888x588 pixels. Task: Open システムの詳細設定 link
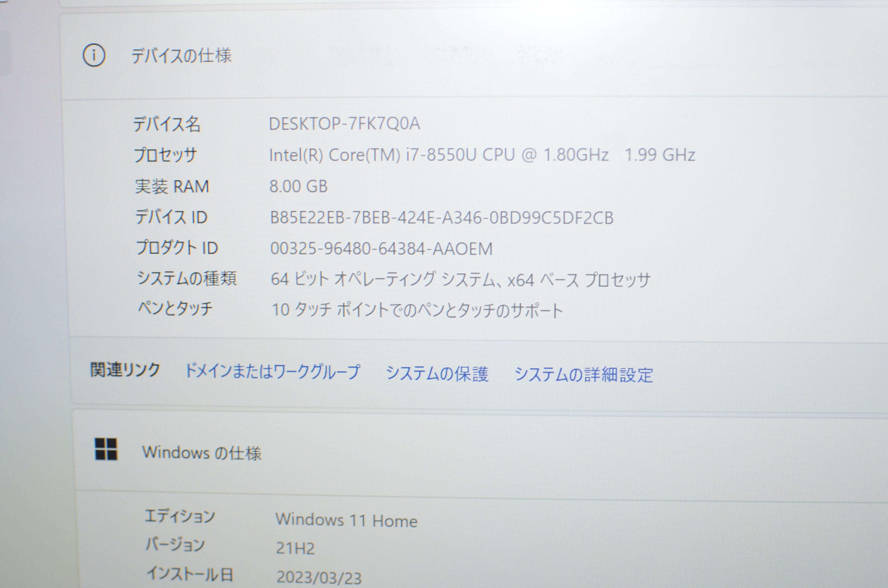583,375
